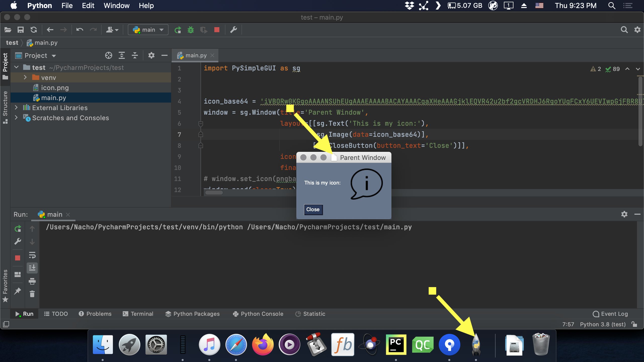Open the main run configuration dropdown
This screenshot has height=362, width=644.
(148, 30)
